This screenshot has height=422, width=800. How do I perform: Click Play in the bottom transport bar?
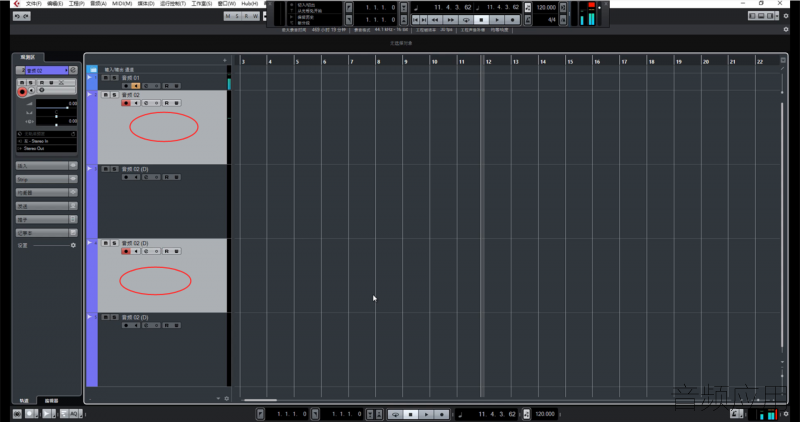[427, 414]
